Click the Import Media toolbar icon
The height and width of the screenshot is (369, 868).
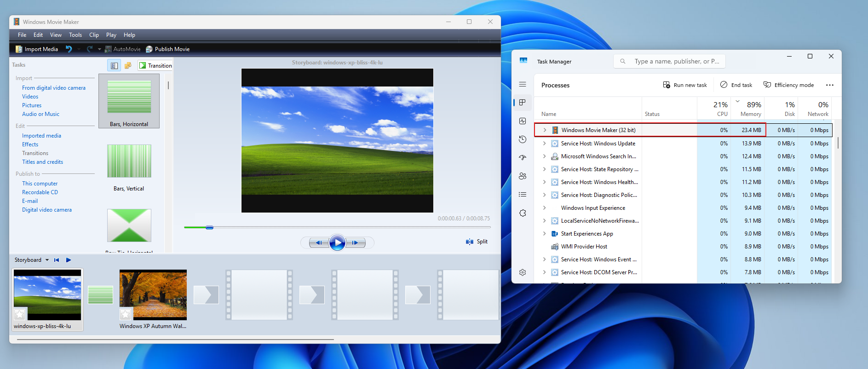tap(19, 49)
